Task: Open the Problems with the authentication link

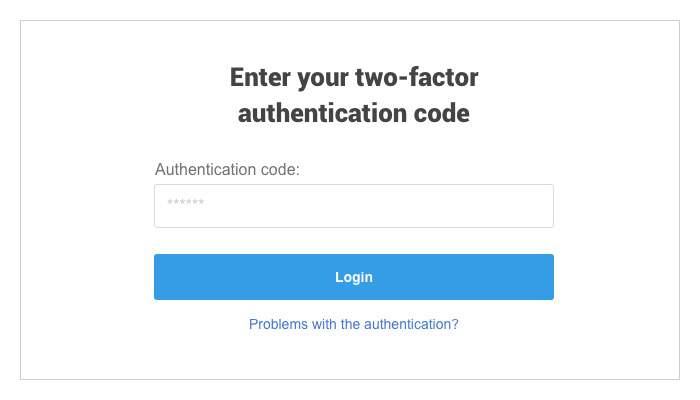Action: tap(354, 324)
